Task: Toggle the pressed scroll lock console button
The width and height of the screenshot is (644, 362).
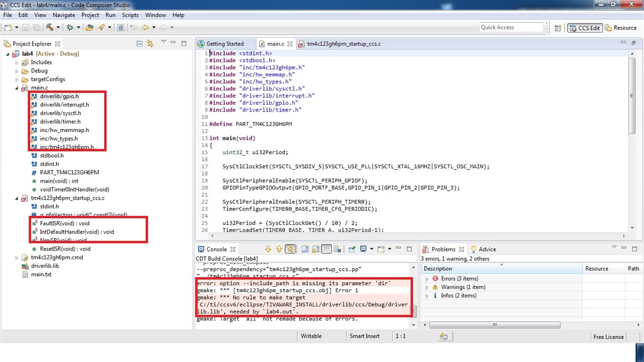Action: (x=326, y=249)
